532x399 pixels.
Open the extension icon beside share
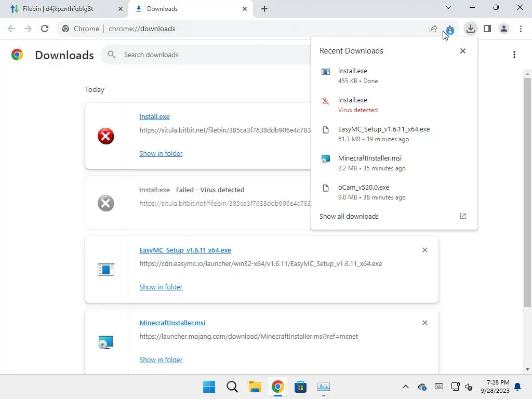click(450, 30)
